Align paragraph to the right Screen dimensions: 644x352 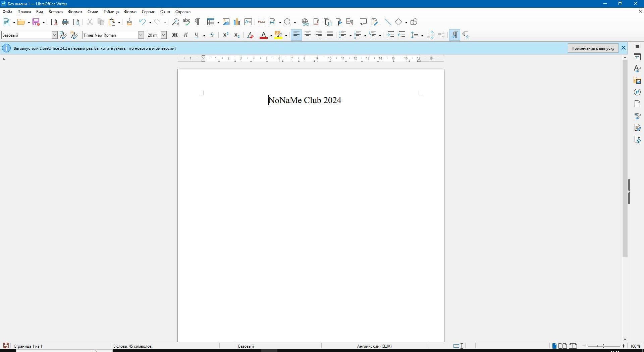[319, 35]
